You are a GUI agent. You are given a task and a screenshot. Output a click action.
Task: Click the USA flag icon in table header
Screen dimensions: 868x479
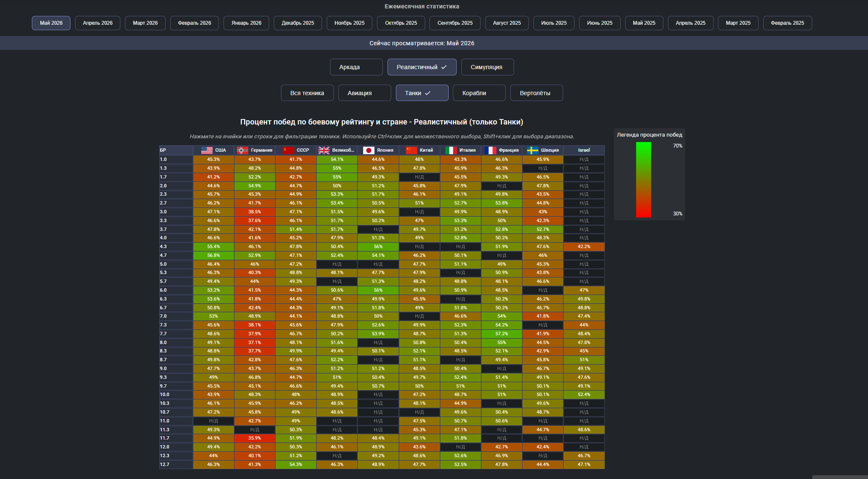click(x=207, y=150)
